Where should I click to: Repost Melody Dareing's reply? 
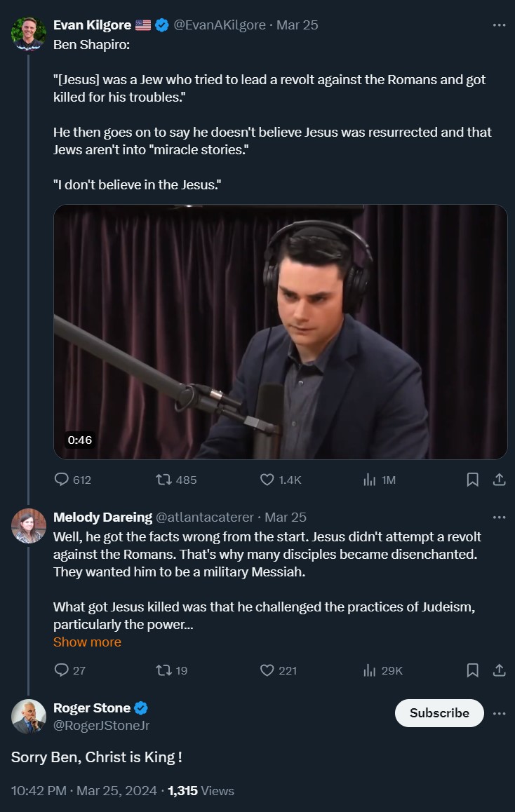coord(164,670)
